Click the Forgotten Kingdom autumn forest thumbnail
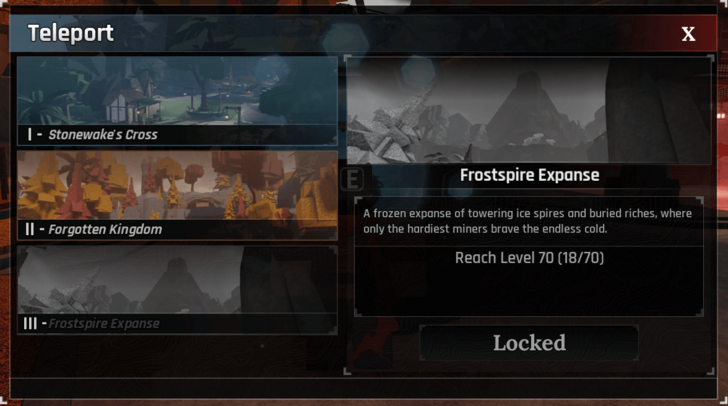The height and width of the screenshot is (406, 728). (177, 185)
